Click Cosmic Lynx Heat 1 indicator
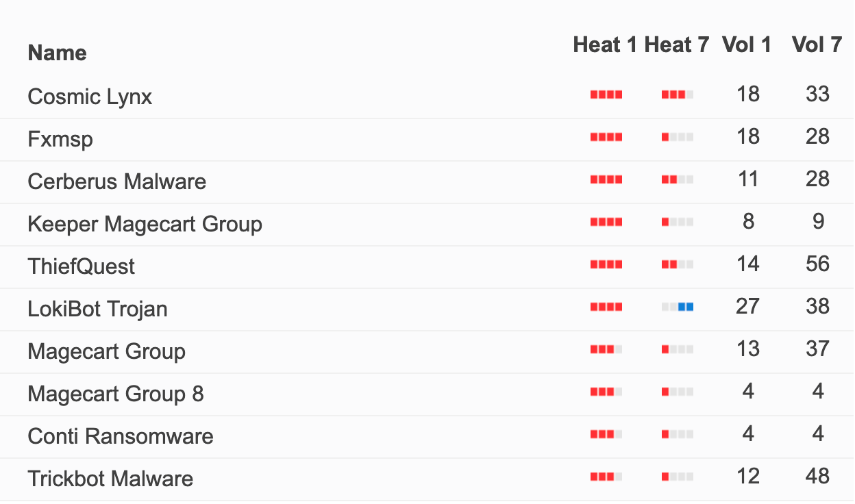Viewport: 855px width, 504px height. click(x=606, y=95)
